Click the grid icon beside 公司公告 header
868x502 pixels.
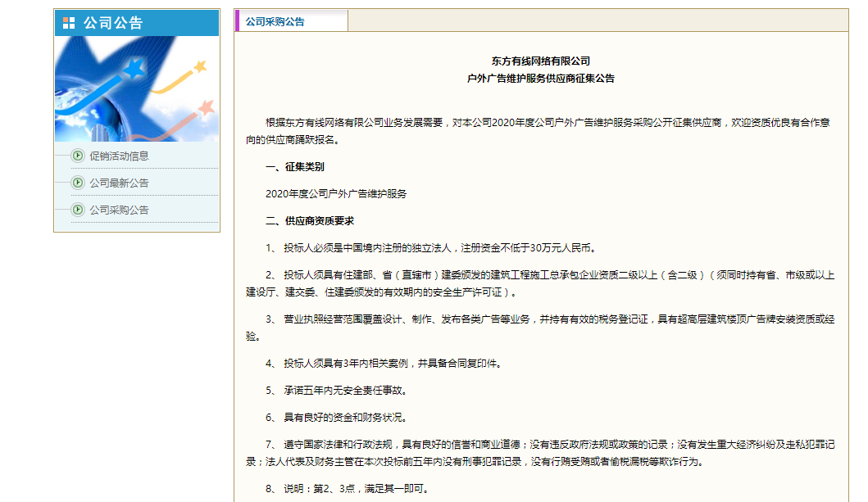tap(69, 23)
